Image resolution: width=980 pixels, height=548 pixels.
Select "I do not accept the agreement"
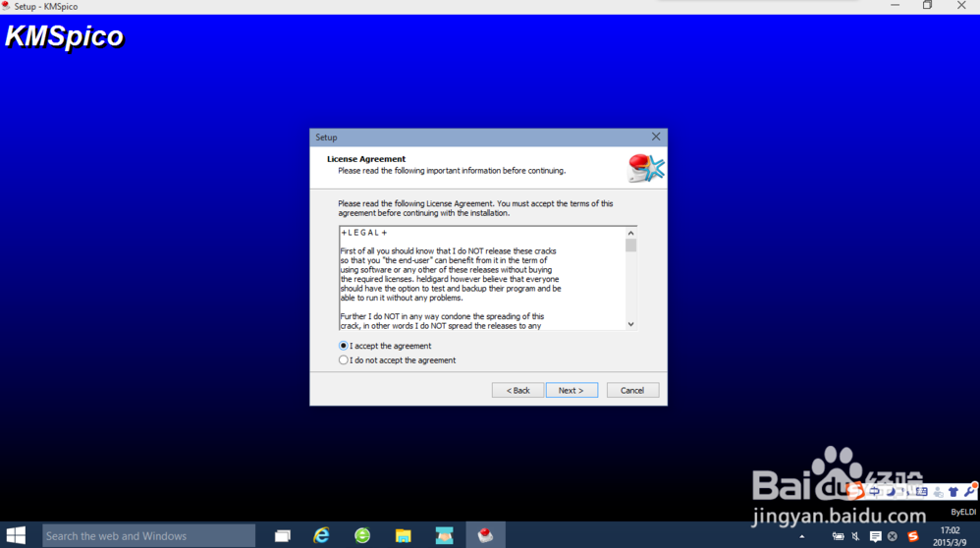[x=397, y=359]
